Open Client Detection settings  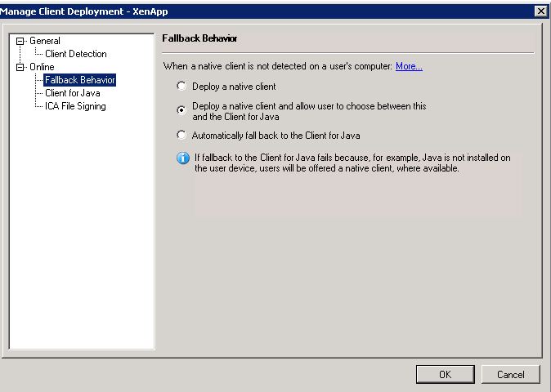point(75,54)
